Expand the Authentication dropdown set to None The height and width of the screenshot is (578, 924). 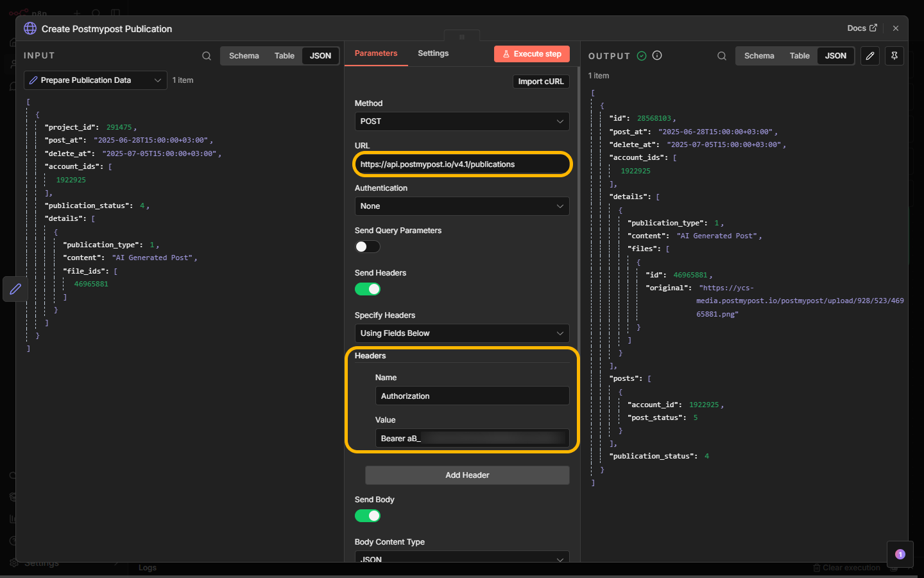coord(462,206)
